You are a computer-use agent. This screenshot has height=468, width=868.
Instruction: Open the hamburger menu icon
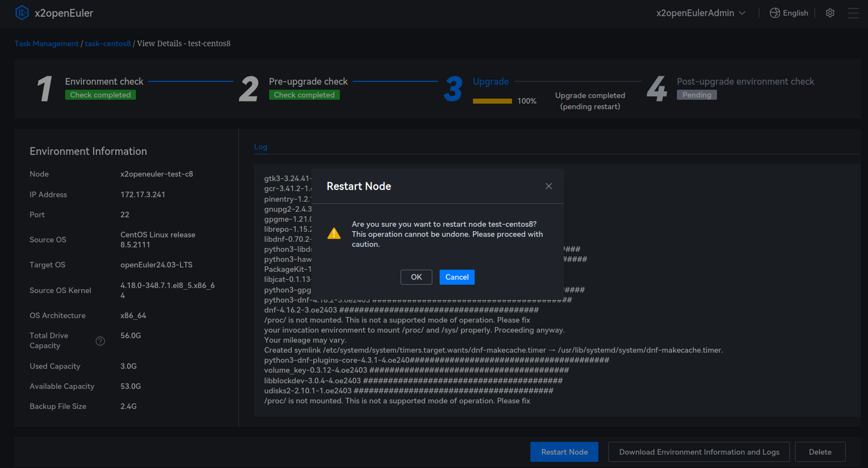coord(853,13)
